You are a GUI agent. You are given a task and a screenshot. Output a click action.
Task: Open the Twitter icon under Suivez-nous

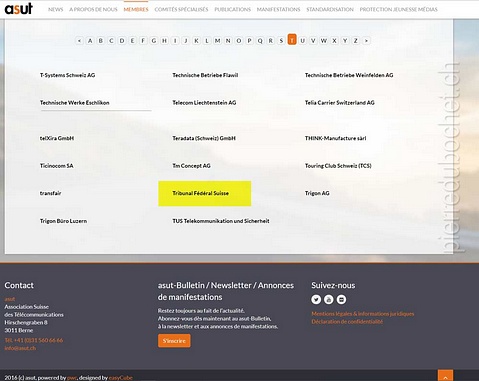[316, 299]
